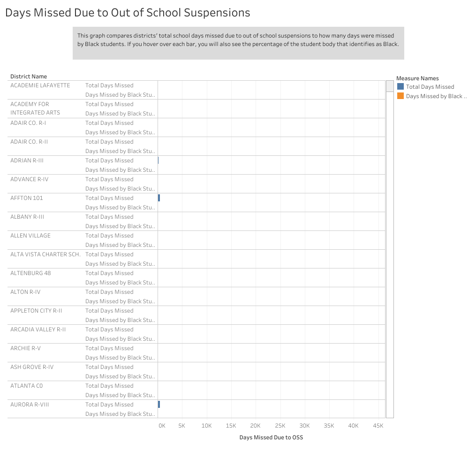Click the AURORA R-VIII Total Days Missed bar
The height and width of the screenshot is (452, 476).
(159, 405)
